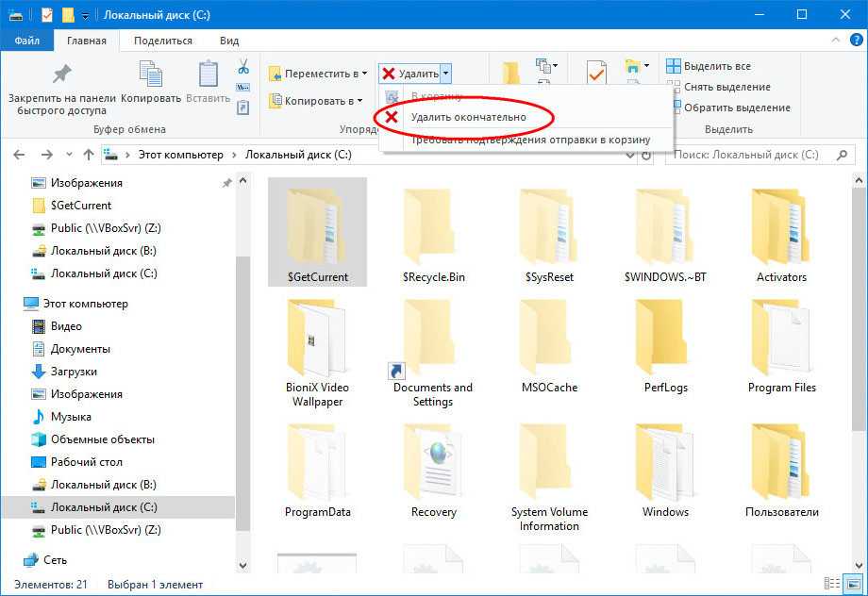The width and height of the screenshot is (868, 596).
Task: Select the PerfLogs folder
Action: (x=665, y=346)
